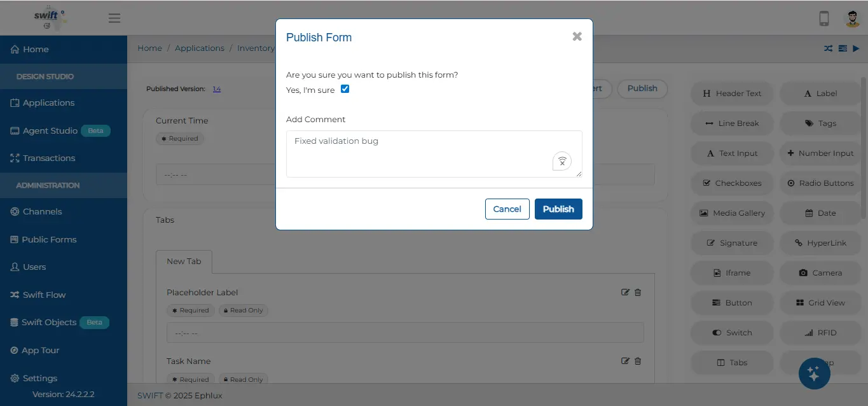This screenshot has height=406, width=868.
Task: Click the edit icon for Task Name
Action: coord(625,361)
